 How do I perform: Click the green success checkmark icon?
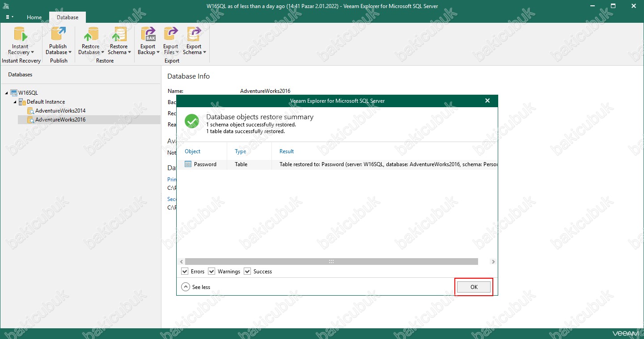[x=192, y=121]
